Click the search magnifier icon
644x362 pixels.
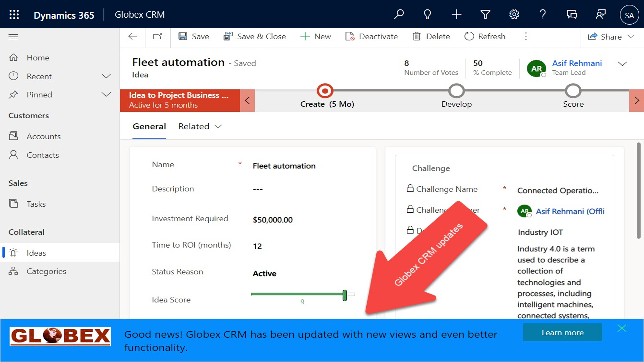399,14
